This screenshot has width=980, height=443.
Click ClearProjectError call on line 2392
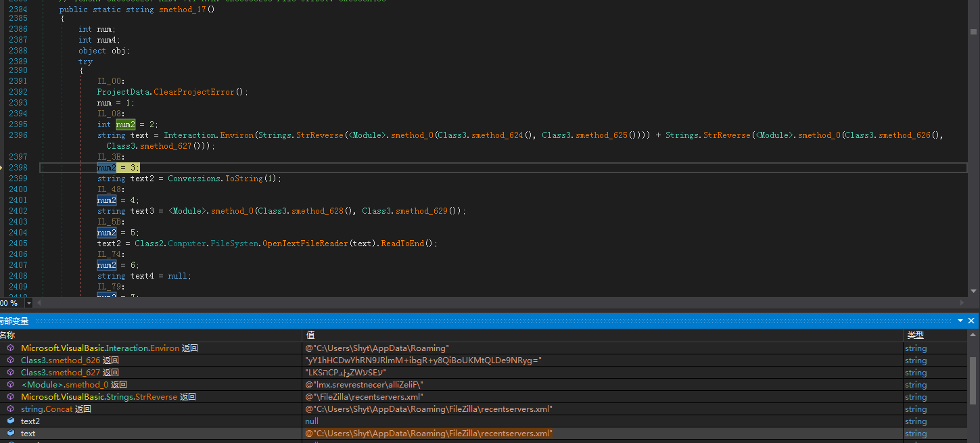click(x=194, y=92)
